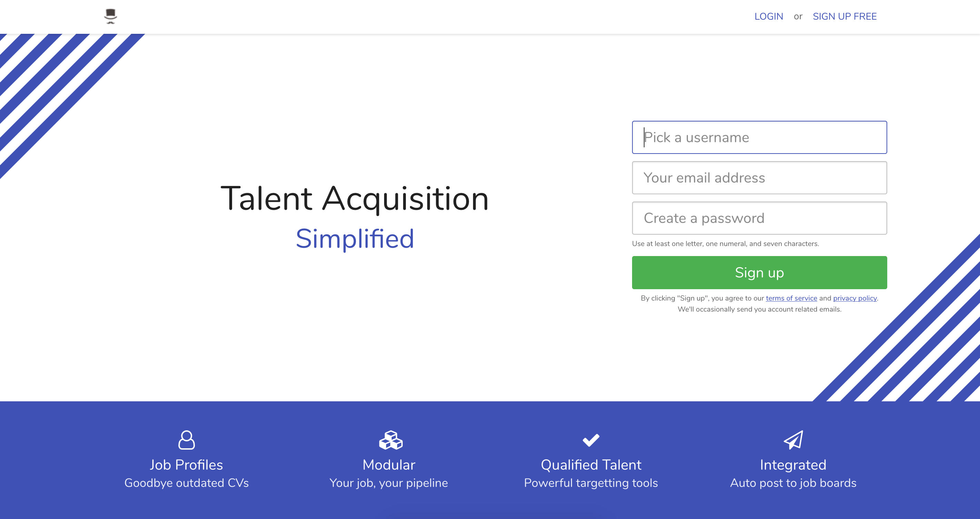Click the top hat mustache logo
This screenshot has width=980, height=519.
coord(110,16)
